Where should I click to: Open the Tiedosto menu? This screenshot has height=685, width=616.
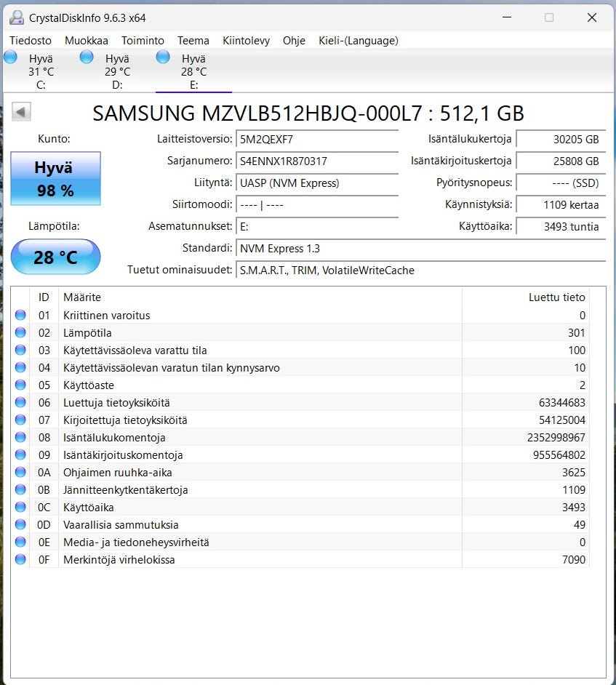31,41
